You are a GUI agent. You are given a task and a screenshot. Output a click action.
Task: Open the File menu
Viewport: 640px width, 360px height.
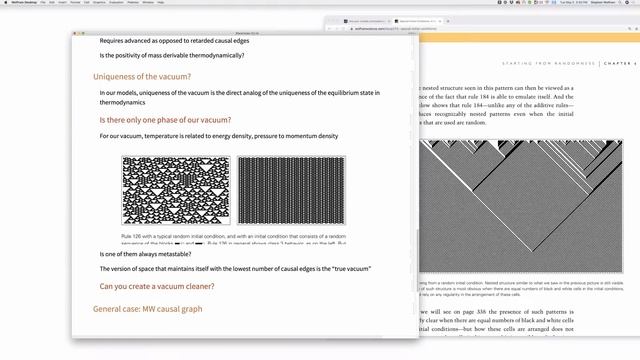(x=43, y=2)
